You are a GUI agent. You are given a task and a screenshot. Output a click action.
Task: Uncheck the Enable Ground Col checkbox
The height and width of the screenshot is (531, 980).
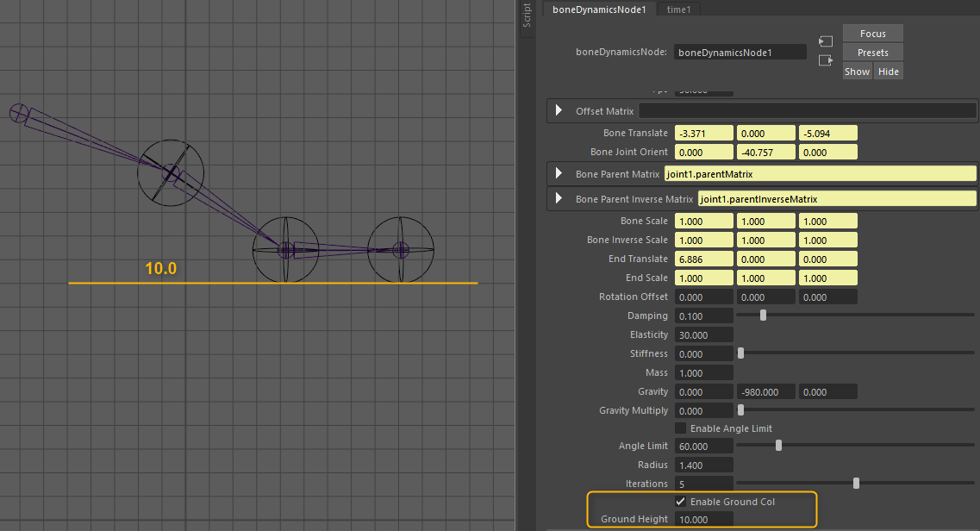(x=680, y=502)
